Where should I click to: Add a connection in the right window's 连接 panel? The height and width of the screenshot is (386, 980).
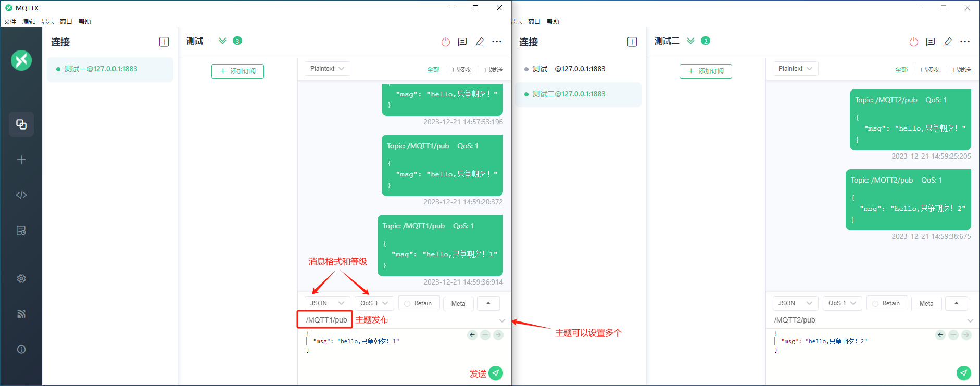click(632, 42)
